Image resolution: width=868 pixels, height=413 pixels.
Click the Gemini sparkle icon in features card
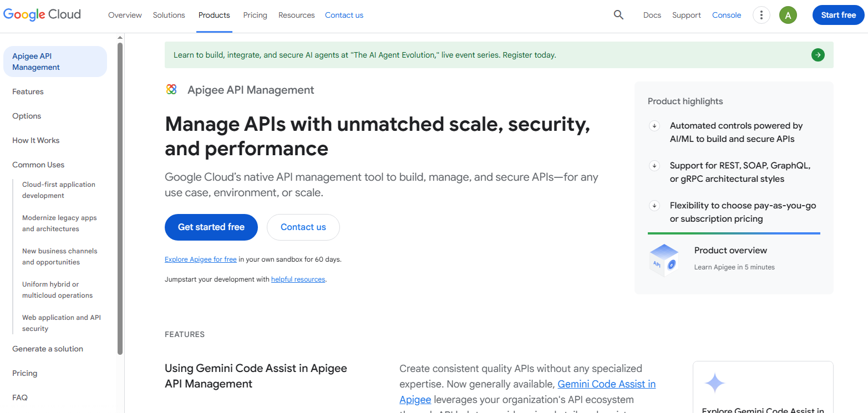[715, 383]
